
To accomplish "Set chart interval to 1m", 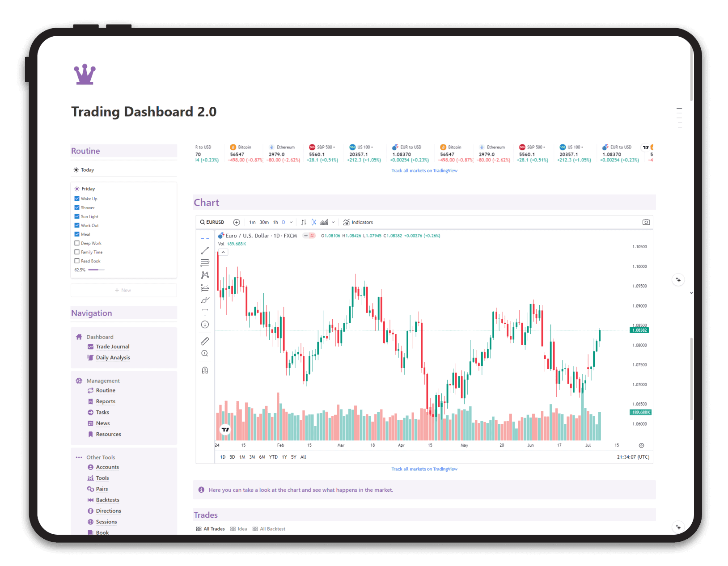I will click(x=253, y=222).
